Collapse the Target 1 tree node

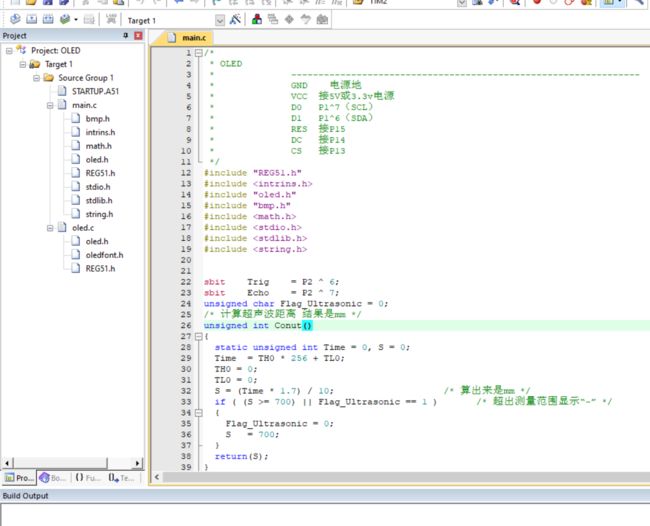[x=23, y=65]
